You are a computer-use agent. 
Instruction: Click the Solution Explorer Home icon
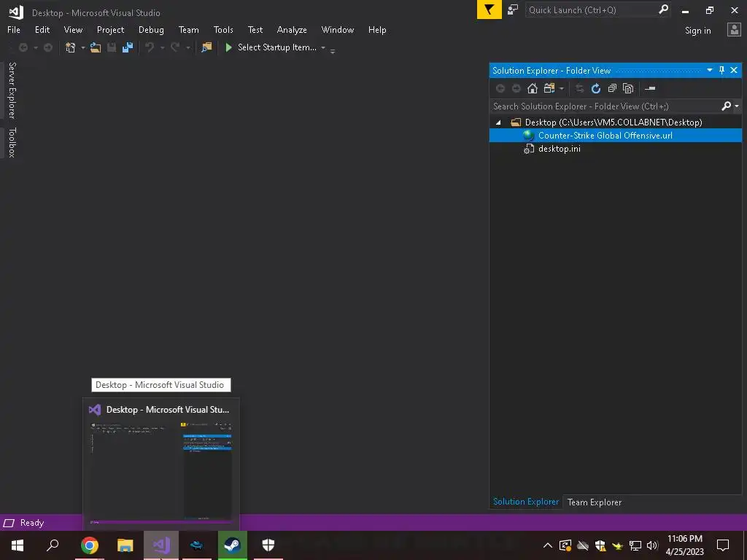coord(533,88)
